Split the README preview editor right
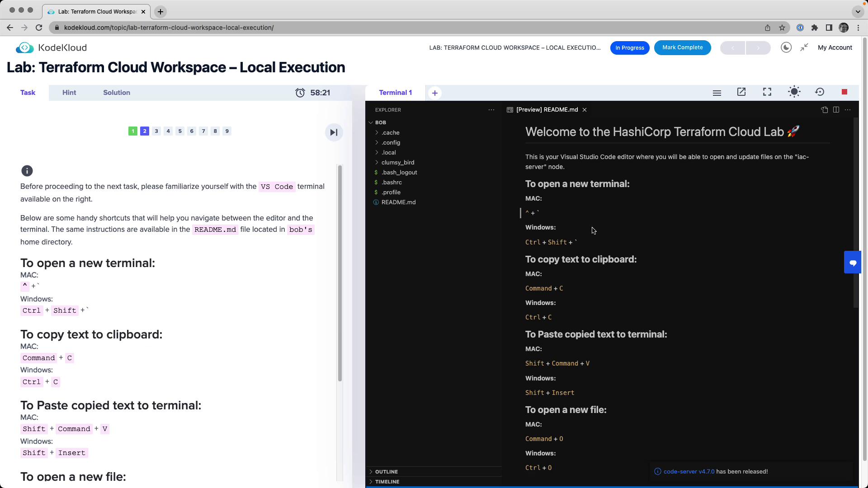The width and height of the screenshot is (868, 488). (836, 110)
